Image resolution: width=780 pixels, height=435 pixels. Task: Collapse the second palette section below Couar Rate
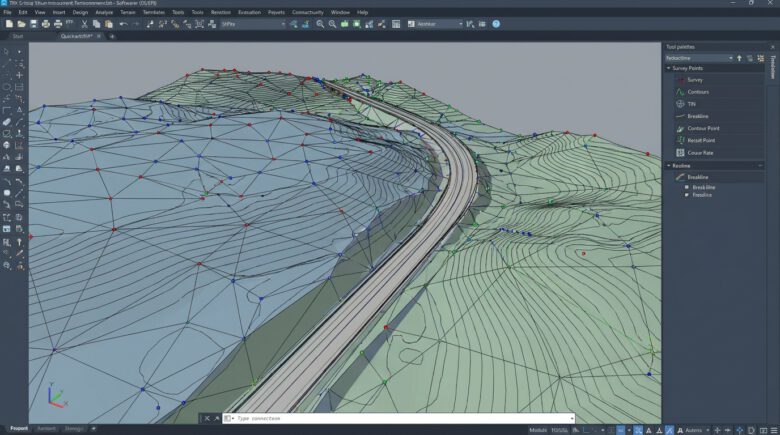point(669,166)
